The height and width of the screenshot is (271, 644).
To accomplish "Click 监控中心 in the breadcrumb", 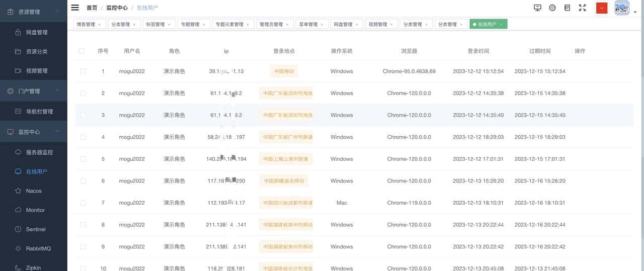I will (x=117, y=8).
